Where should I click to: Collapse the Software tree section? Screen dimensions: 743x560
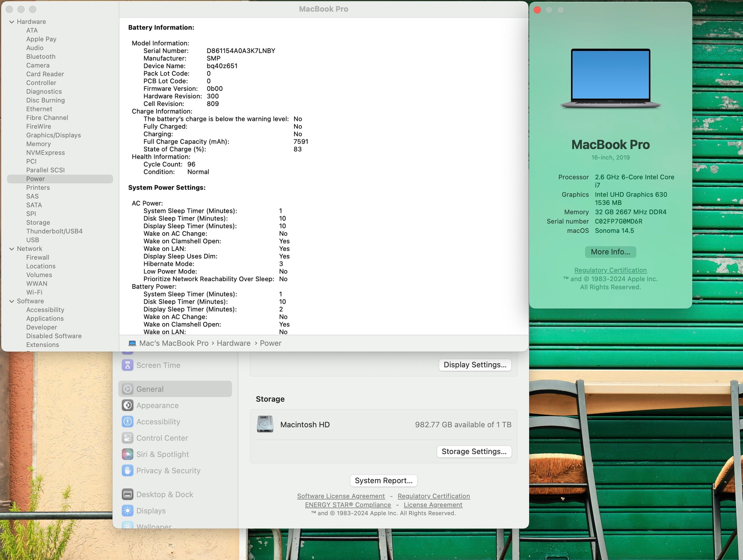coord(11,301)
